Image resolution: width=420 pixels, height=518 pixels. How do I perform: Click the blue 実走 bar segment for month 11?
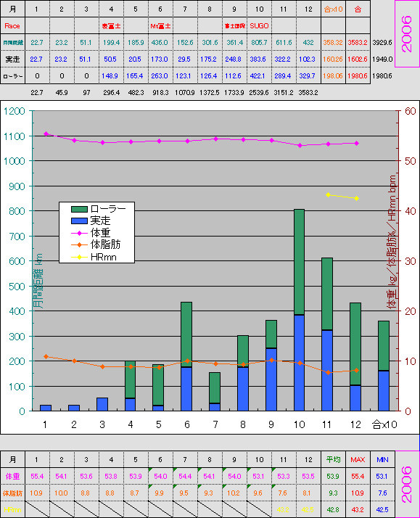pyautogui.click(x=327, y=370)
